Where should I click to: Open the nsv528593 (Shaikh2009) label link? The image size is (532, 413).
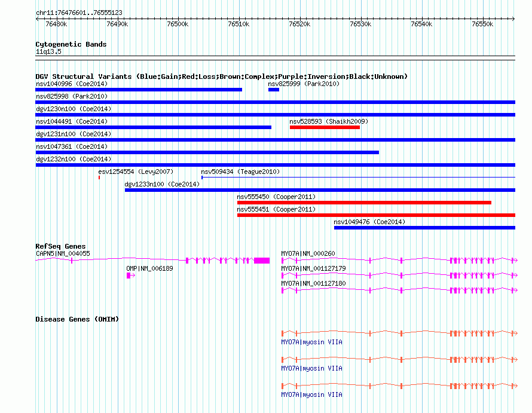pos(329,121)
